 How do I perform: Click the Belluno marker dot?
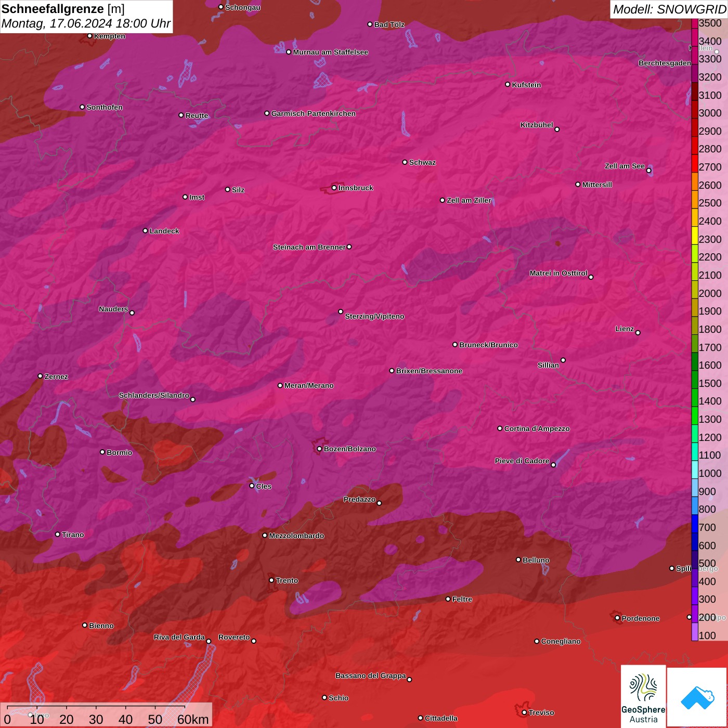click(518, 560)
